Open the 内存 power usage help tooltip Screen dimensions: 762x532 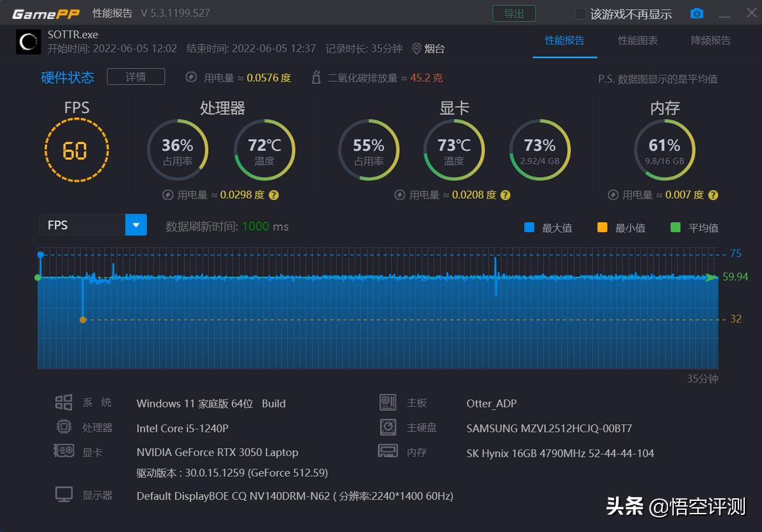pos(712,195)
